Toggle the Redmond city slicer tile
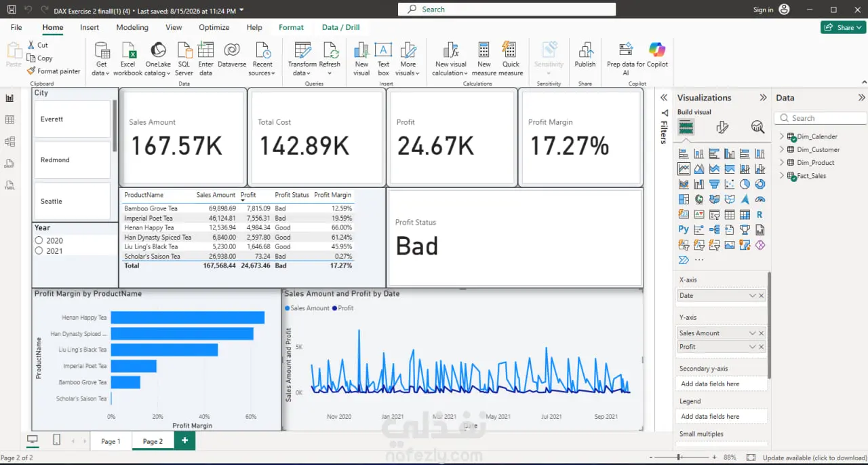Screen dimensions: 868x465 (x=72, y=160)
